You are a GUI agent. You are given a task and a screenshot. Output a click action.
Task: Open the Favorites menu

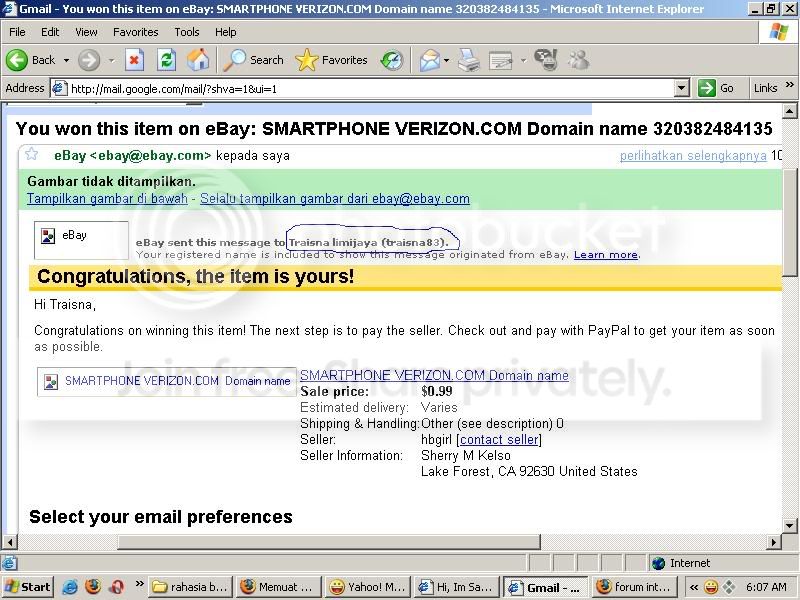(x=136, y=32)
